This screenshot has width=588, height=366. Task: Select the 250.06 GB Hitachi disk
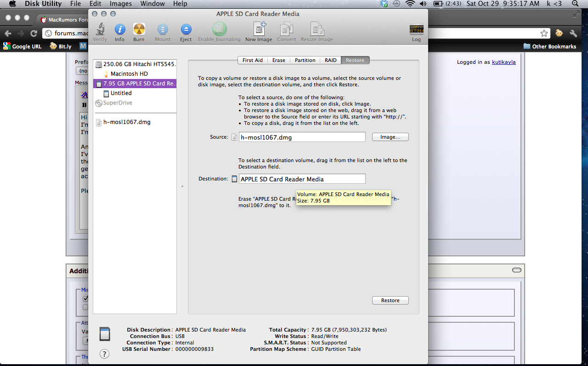[135, 64]
